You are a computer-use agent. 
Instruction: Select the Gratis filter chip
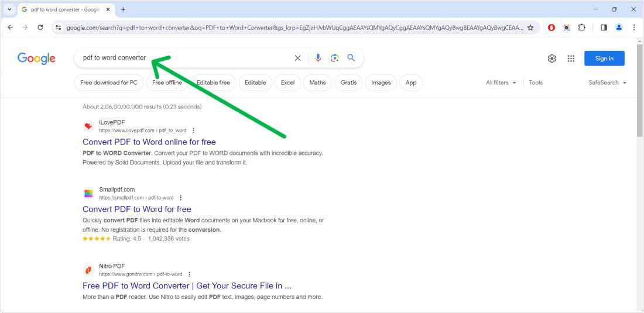point(349,82)
